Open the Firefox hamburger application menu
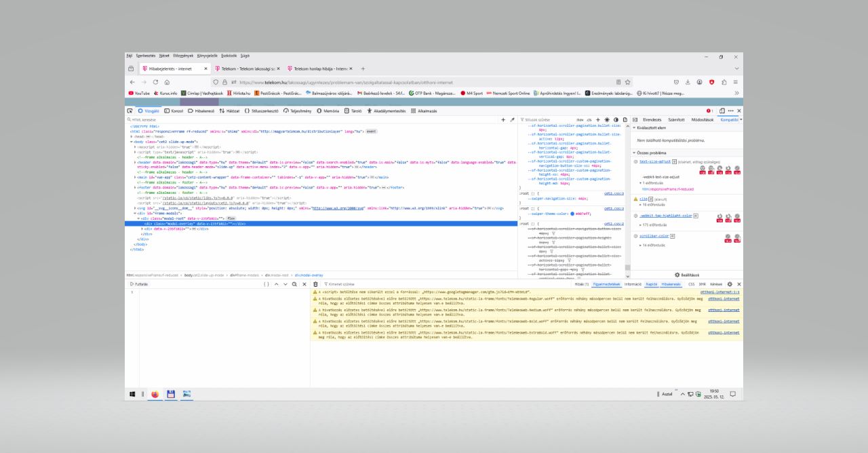Image resolution: width=868 pixels, height=453 pixels. pos(736,82)
